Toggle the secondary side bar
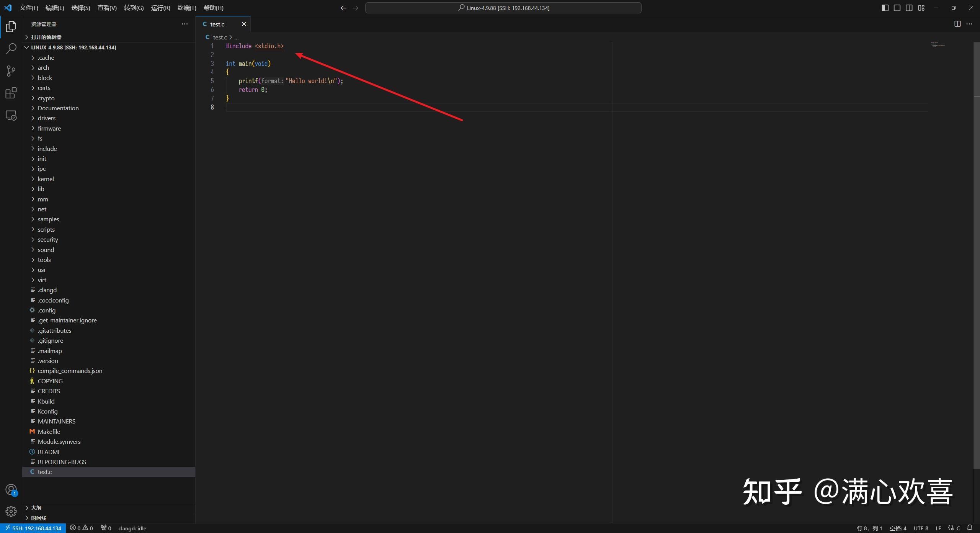 [x=909, y=8]
